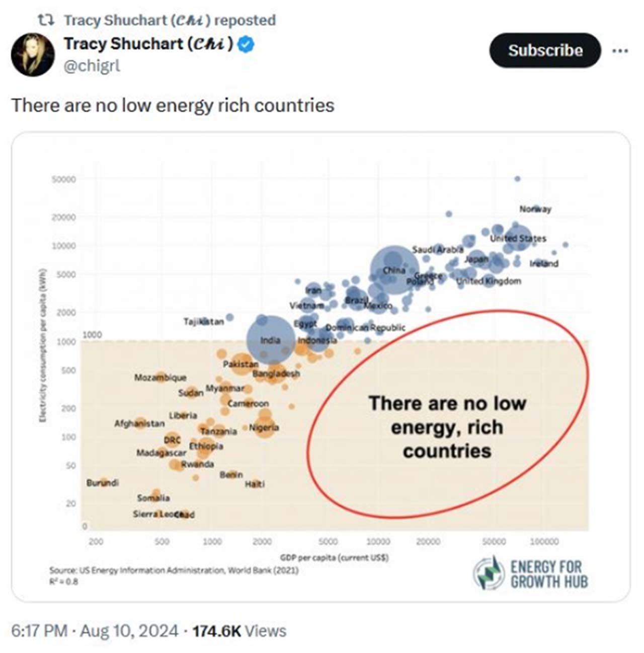Image resolution: width=644 pixels, height=653 pixels.
Task: Click the blue verified checkmark badge
Action: click(246, 45)
